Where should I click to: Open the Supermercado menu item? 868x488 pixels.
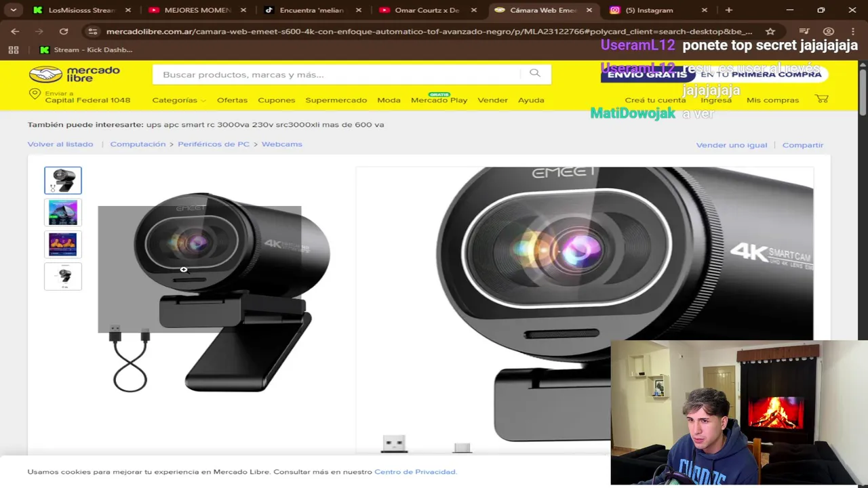(336, 100)
